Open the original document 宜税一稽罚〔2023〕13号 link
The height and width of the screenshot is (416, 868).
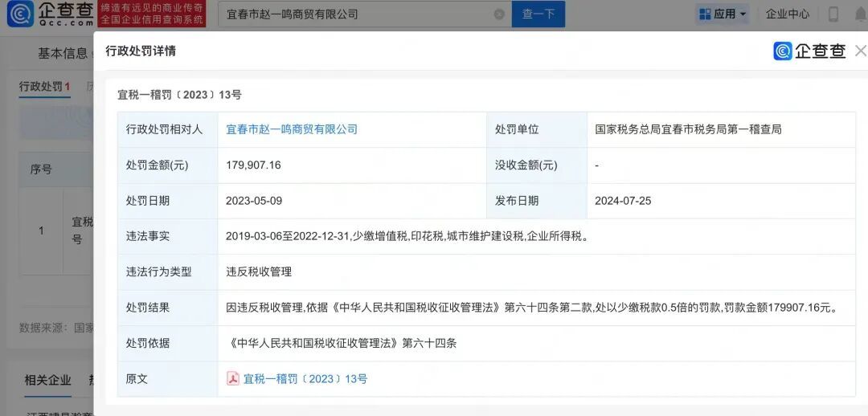[305, 379]
